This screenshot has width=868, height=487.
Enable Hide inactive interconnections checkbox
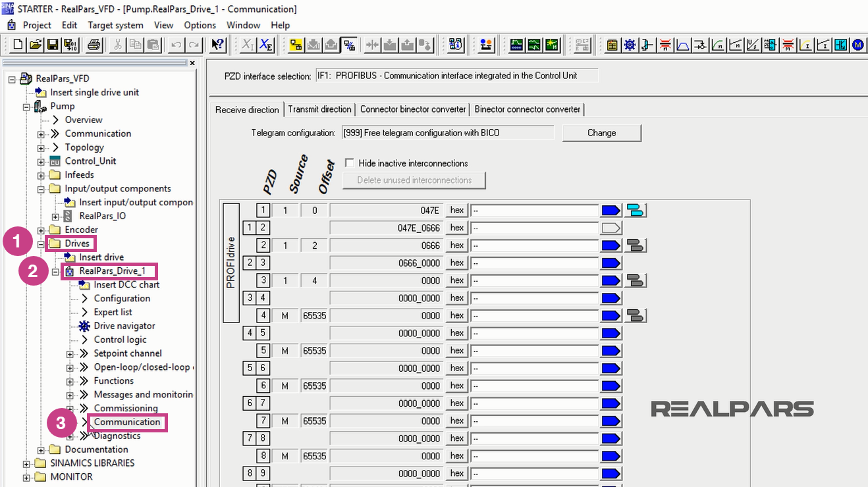pyautogui.click(x=349, y=163)
